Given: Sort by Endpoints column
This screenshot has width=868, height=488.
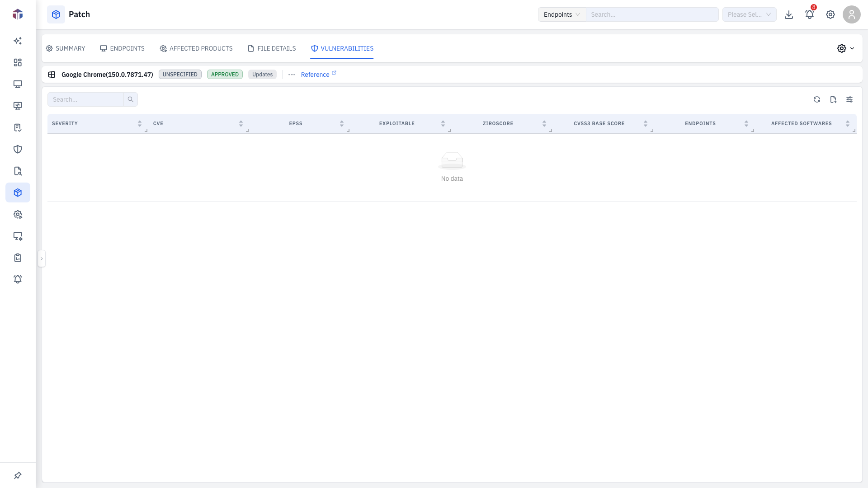Looking at the screenshot, I should pyautogui.click(x=746, y=123).
